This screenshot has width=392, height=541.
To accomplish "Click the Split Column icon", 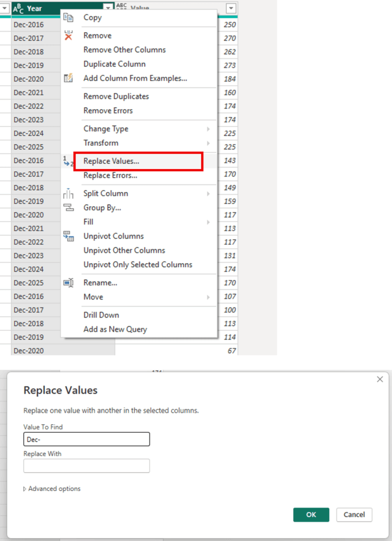I will coord(68,194).
